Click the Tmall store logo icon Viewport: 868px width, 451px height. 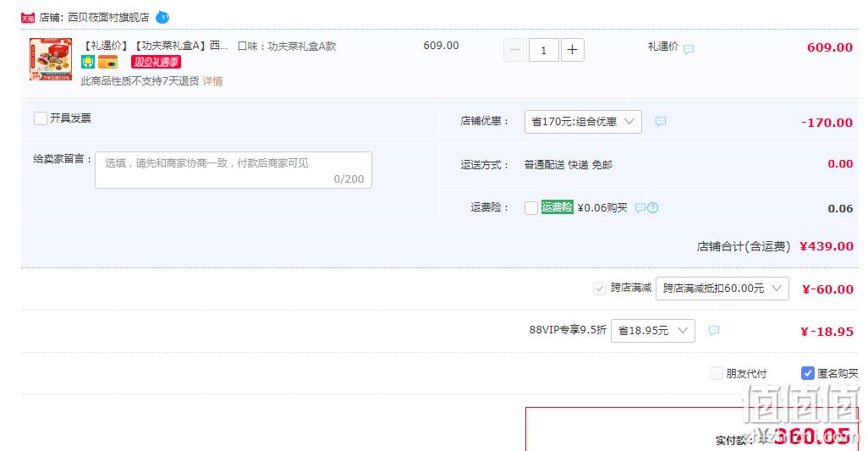point(28,18)
